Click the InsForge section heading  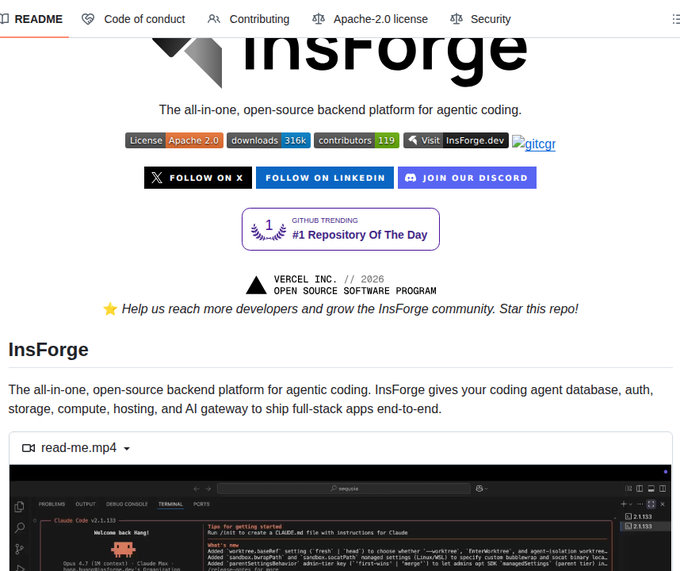coord(48,349)
